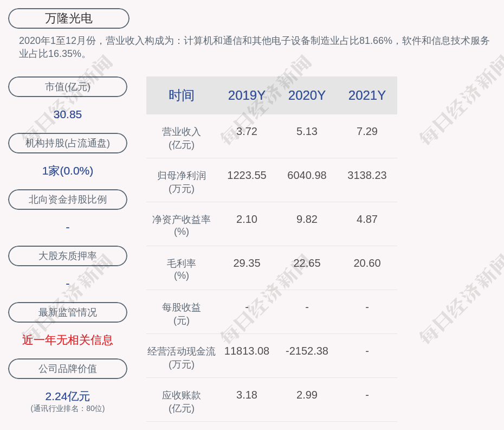Select the 营业收入(亿元) row label
Image resolution: width=504 pixels, height=430 pixels.
pos(182,138)
